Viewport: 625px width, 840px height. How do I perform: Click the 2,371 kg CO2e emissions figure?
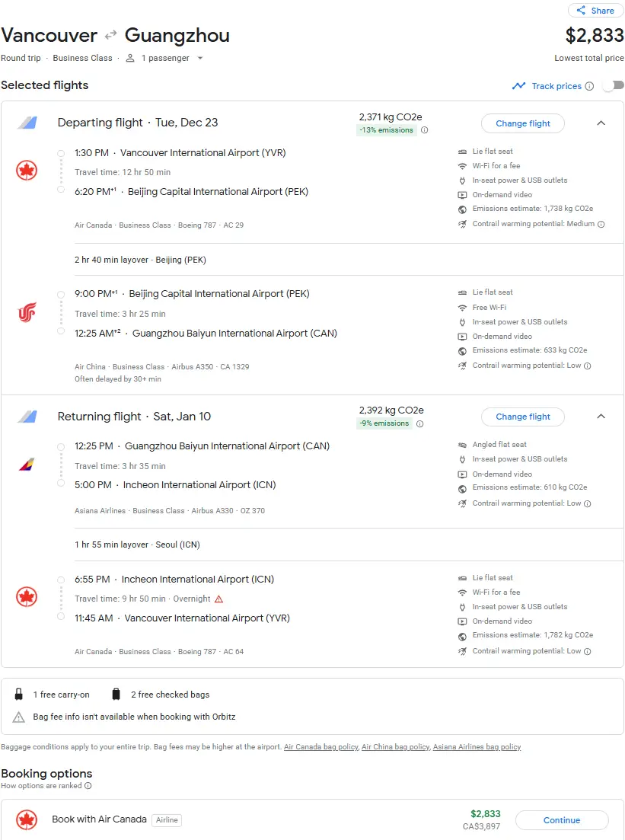click(x=391, y=117)
